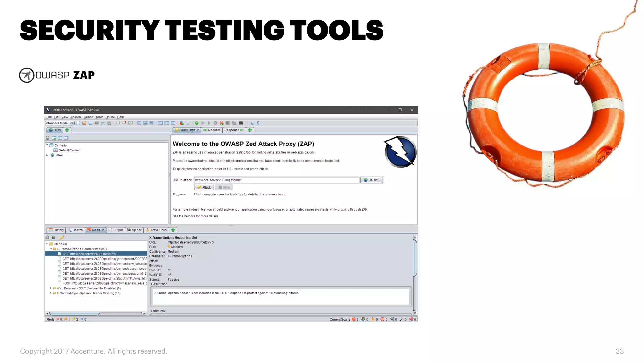Switch to the Output tab
Image resolution: width=644 pixels, height=362 pixels.
(x=115, y=230)
